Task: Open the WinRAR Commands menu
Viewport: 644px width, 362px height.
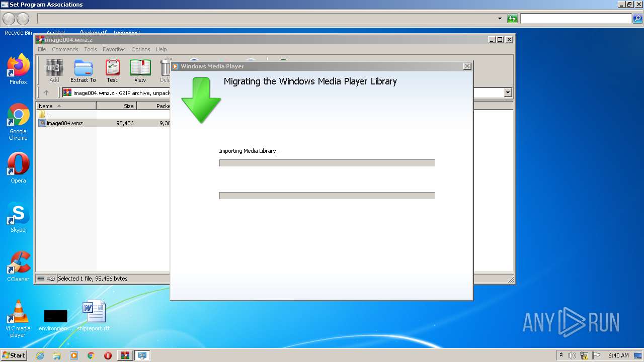Action: click(65, 49)
